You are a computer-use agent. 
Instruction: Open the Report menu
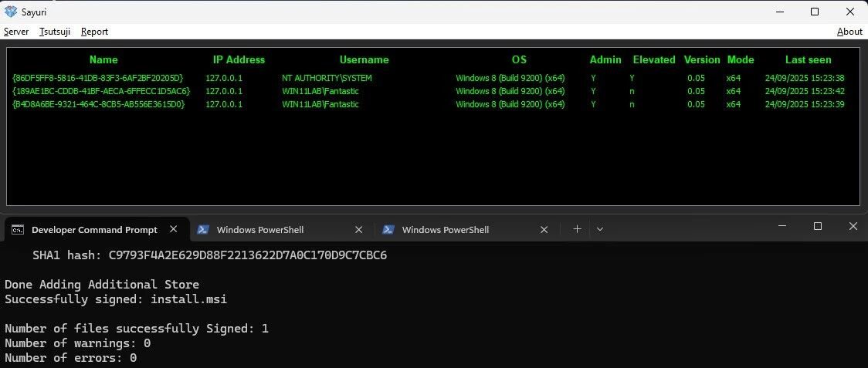pyautogui.click(x=94, y=32)
